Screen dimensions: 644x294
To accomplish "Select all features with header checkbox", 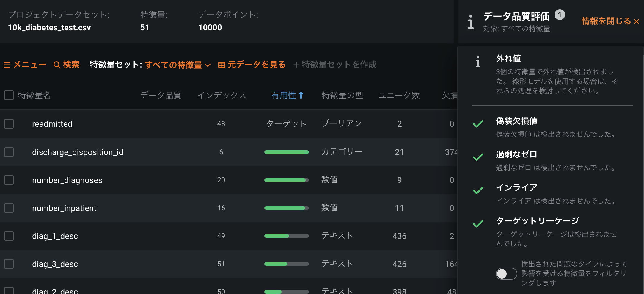I will pyautogui.click(x=9, y=95).
